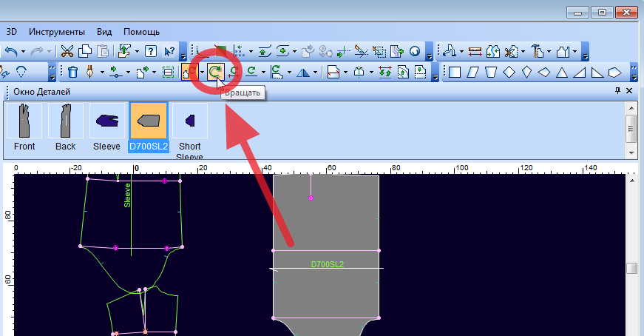This screenshot has width=644, height=336.
Task: Click the pieces panel scroll-up arrow
Action: pyautogui.click(x=631, y=108)
